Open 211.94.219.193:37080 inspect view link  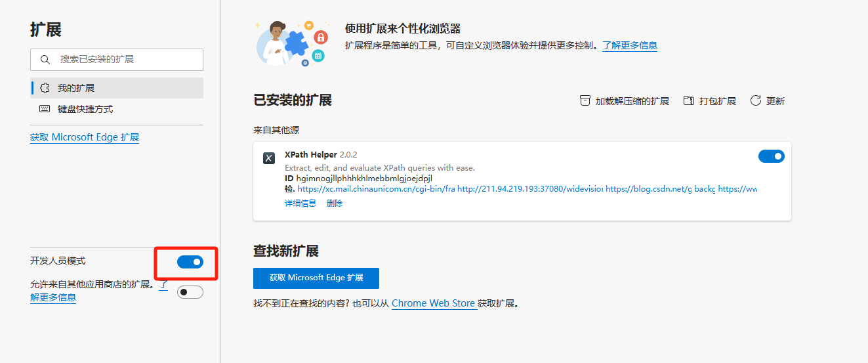[x=530, y=189]
